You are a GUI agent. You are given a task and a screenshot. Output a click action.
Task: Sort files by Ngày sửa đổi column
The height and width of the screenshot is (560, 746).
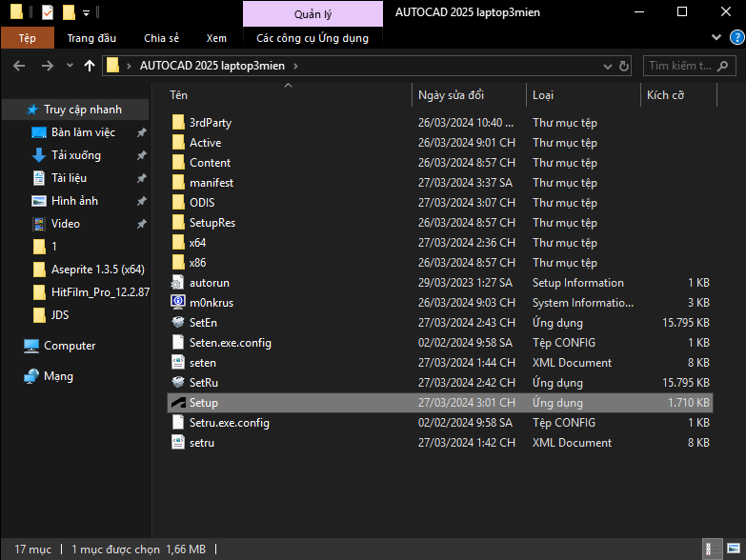click(x=451, y=95)
